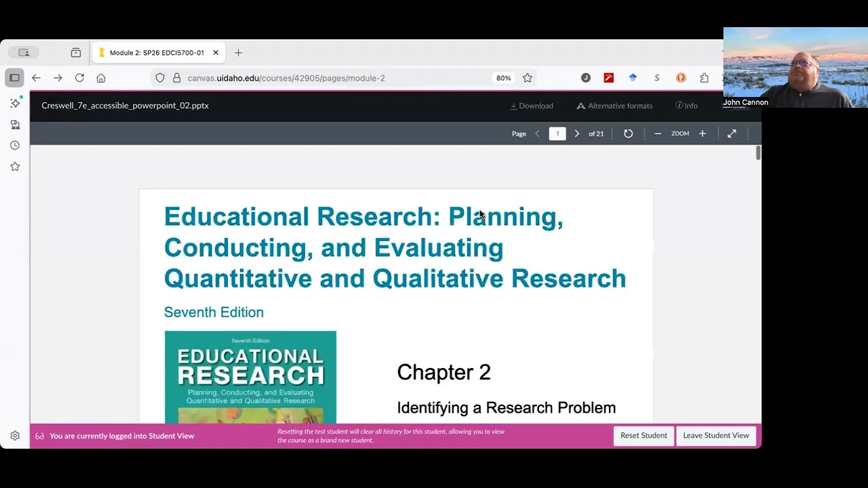Open the document in fullscreen view

pyautogui.click(x=732, y=134)
